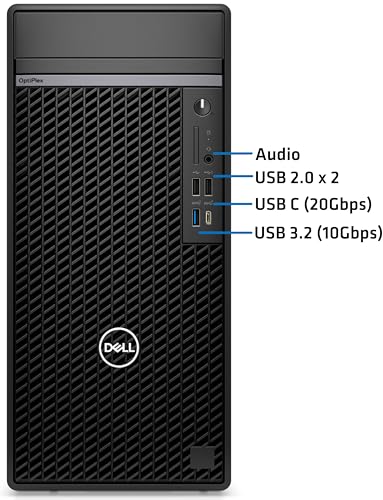This screenshot has width=383, height=500.
Task: Click the round power button
Action: click(202, 107)
